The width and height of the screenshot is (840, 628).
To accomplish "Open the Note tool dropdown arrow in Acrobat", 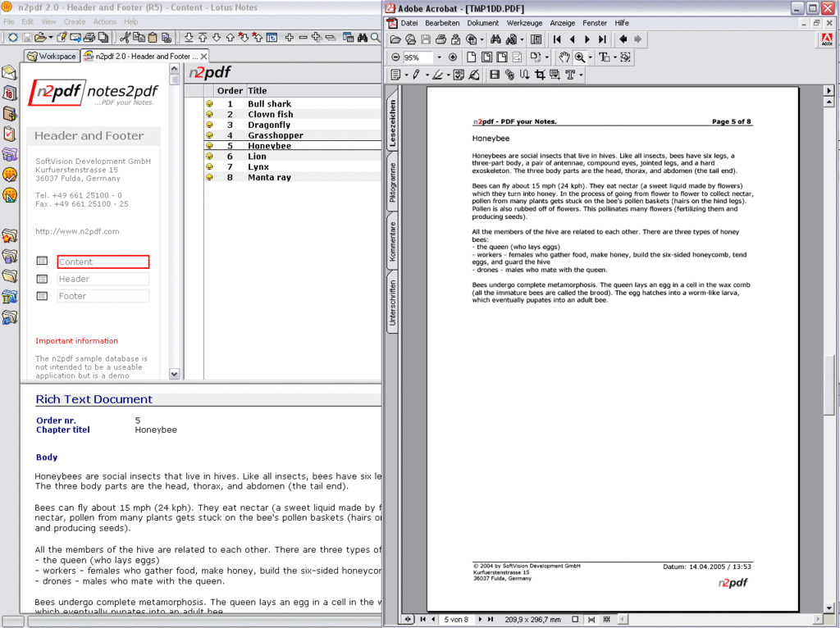I will (x=406, y=75).
